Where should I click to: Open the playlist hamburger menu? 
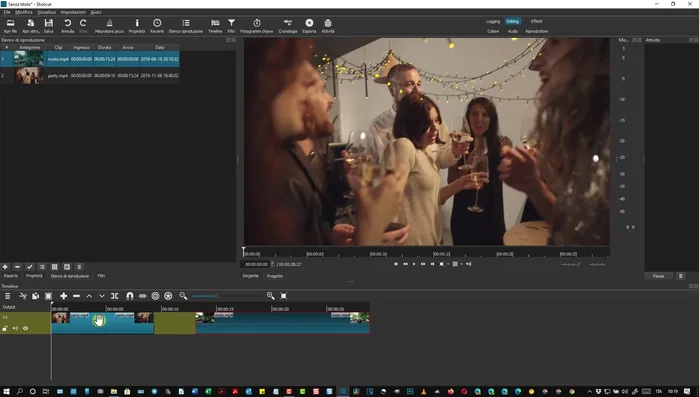click(79, 267)
